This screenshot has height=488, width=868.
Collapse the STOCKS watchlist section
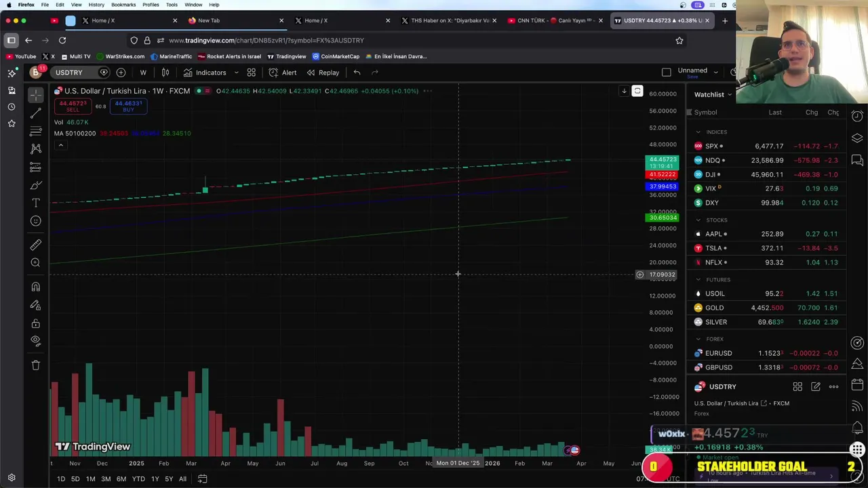698,220
